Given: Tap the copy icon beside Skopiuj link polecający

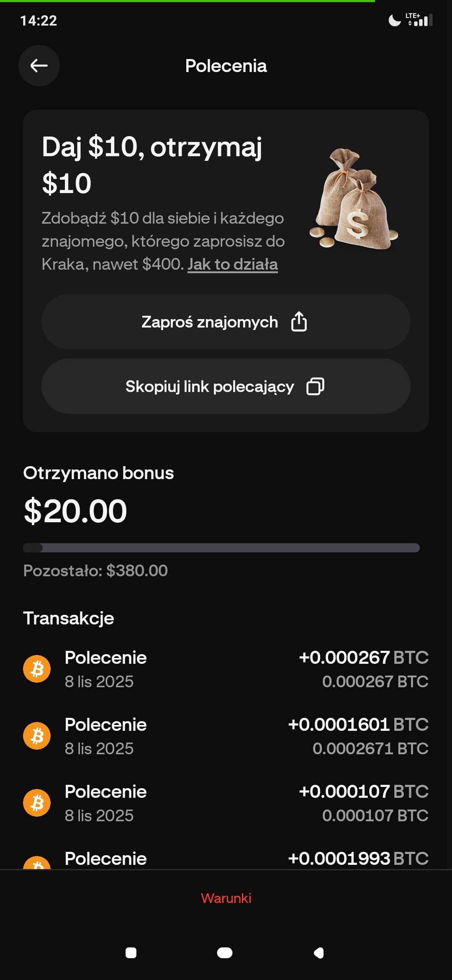Looking at the screenshot, I should [x=315, y=386].
